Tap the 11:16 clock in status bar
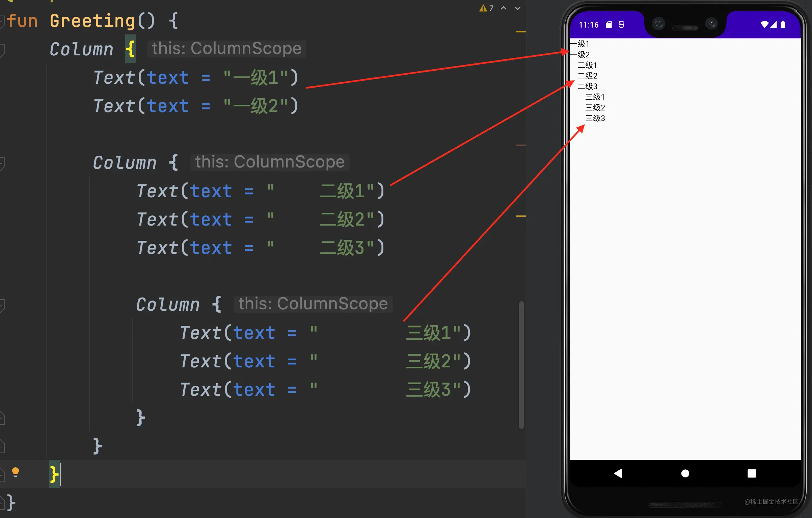Screen dimensions: 812x518 (588, 25)
